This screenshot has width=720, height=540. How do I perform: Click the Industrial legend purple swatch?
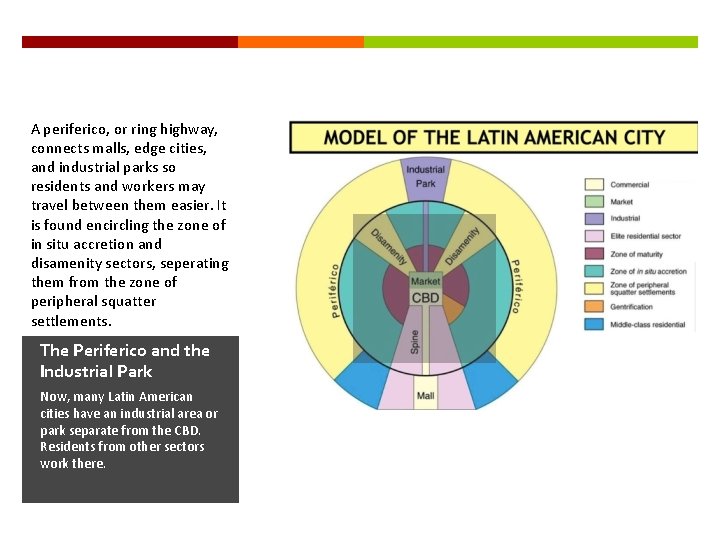pos(594,219)
